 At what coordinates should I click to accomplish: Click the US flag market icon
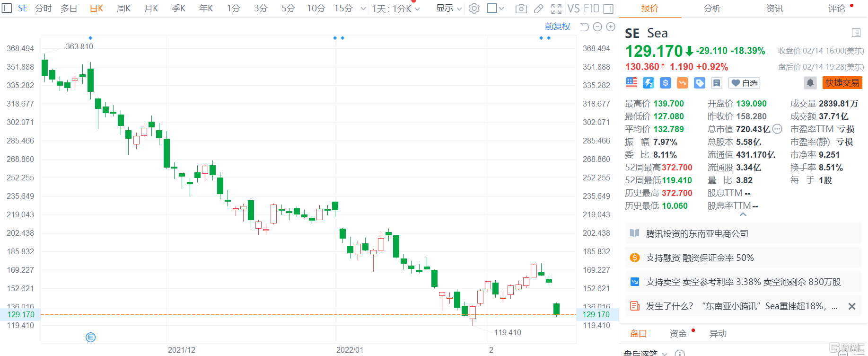631,83
